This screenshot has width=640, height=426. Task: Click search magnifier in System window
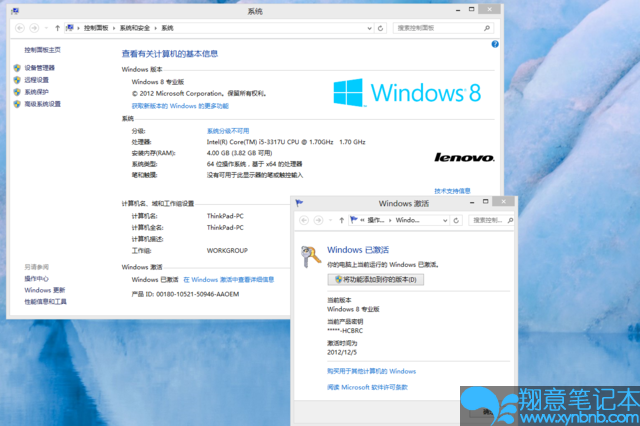pyautogui.click(x=487, y=28)
